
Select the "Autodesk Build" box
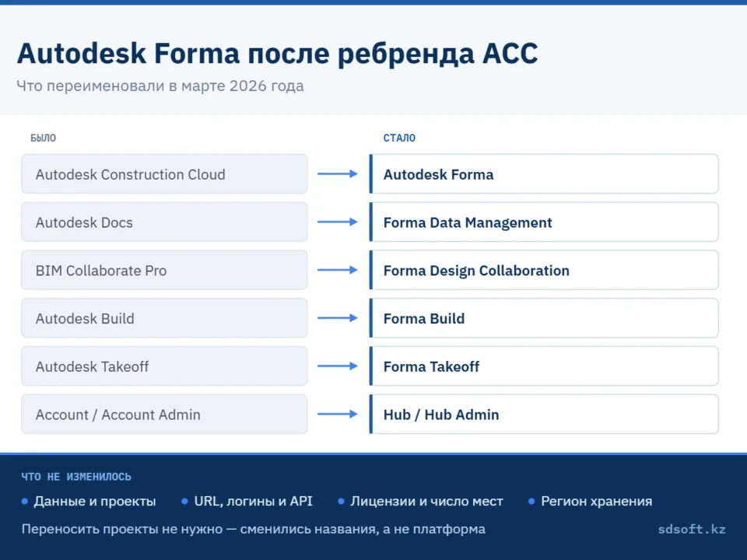click(164, 318)
